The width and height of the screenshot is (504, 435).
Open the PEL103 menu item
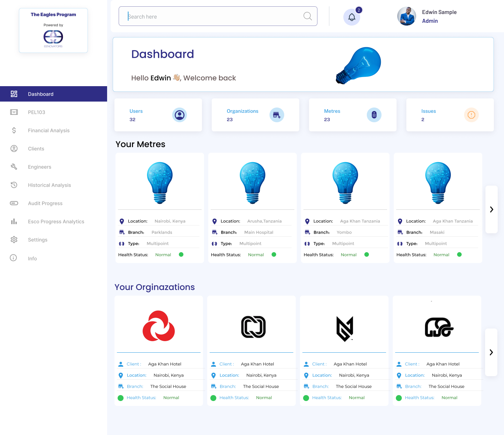coord(36,112)
